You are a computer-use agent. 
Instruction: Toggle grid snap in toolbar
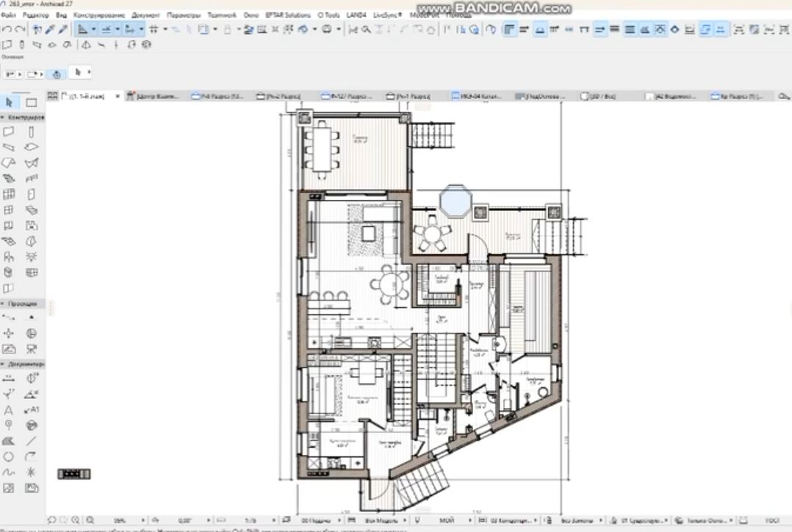pos(154,29)
